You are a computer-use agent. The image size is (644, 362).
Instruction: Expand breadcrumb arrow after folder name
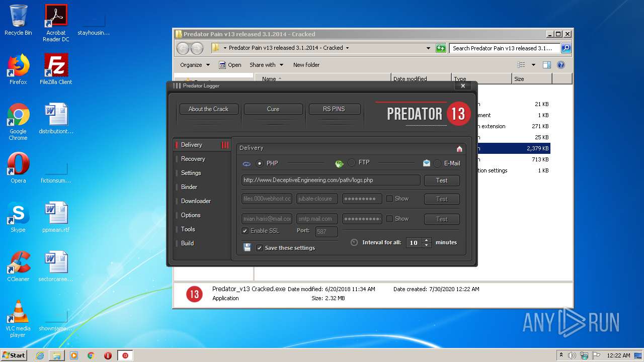pos(347,48)
